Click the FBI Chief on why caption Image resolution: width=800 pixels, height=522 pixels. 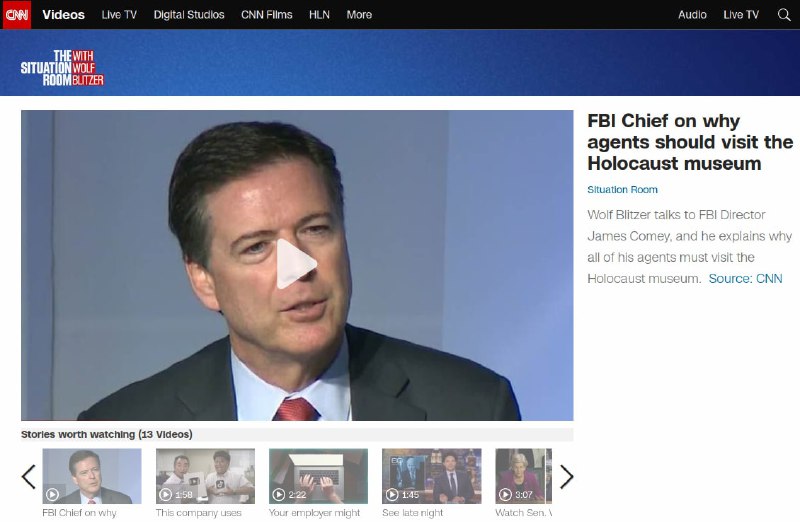pyautogui.click(x=79, y=513)
